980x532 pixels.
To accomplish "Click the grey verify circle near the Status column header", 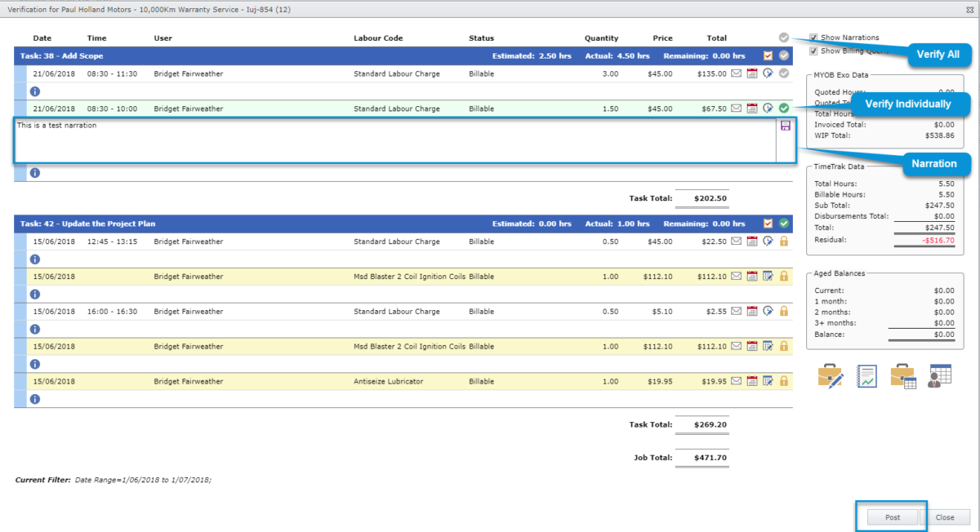I will 783,37.
